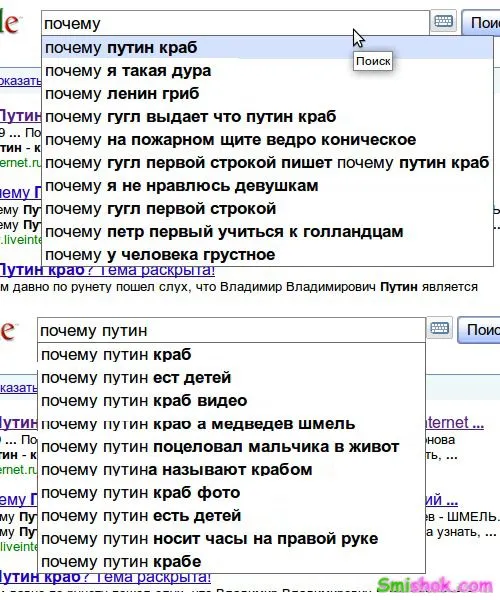This screenshot has width=500, height=600.
Task: Click the search box containing only 'почему'
Action: click(235, 23)
